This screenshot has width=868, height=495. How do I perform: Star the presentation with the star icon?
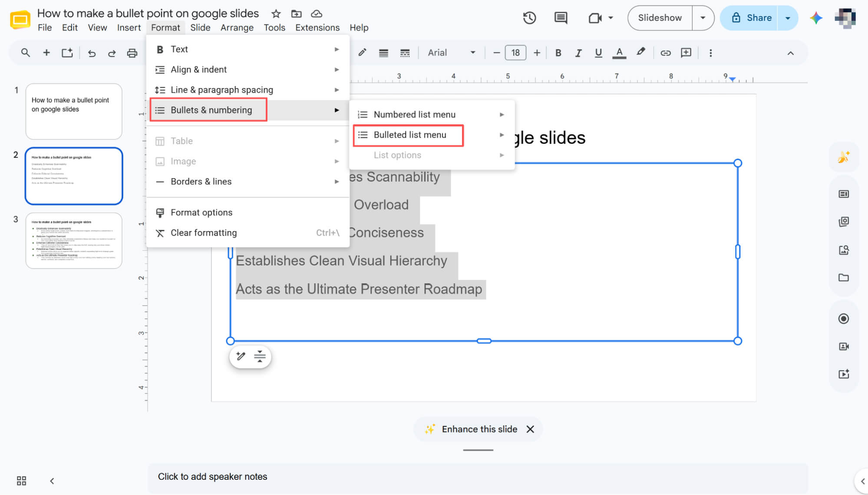tap(276, 14)
